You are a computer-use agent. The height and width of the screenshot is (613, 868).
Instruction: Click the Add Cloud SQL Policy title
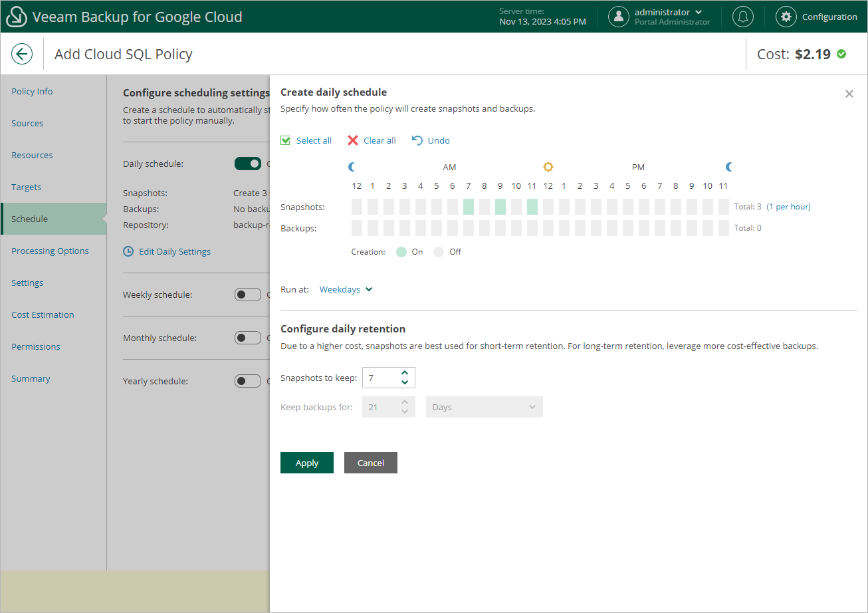tap(124, 54)
